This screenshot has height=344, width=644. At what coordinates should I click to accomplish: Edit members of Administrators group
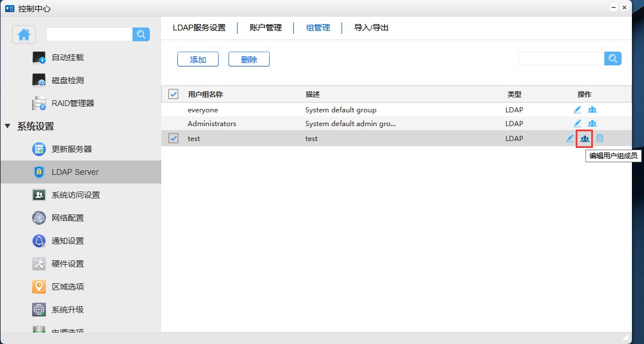tap(592, 123)
